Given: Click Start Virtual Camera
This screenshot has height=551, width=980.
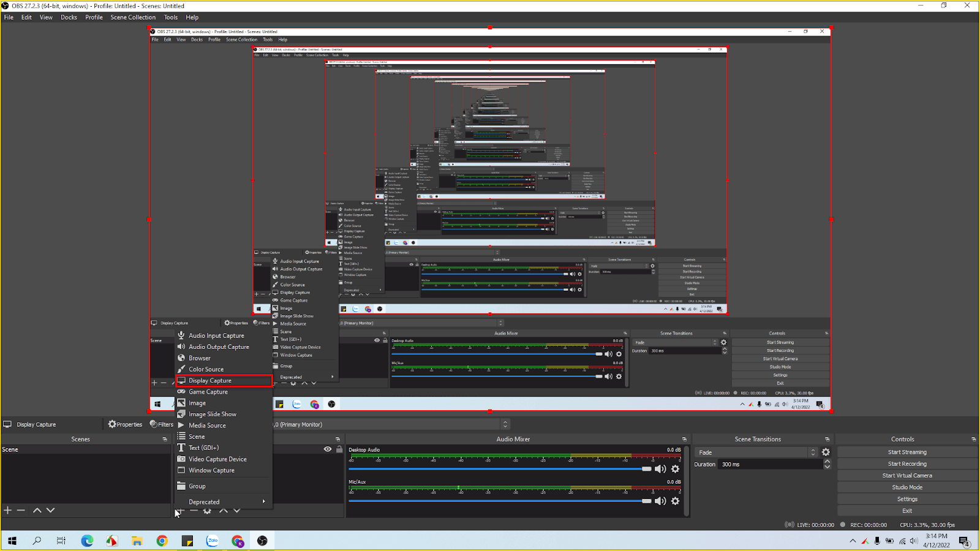Looking at the screenshot, I should [907, 476].
